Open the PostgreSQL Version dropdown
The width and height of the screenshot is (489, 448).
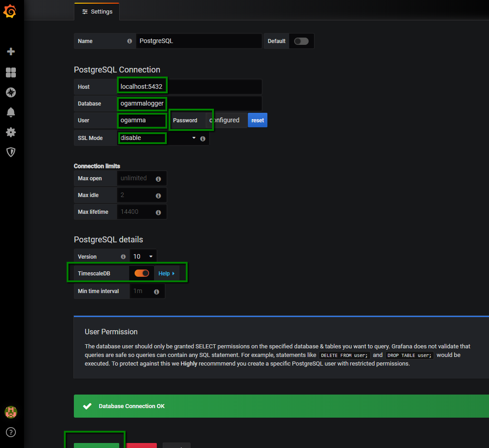click(143, 257)
